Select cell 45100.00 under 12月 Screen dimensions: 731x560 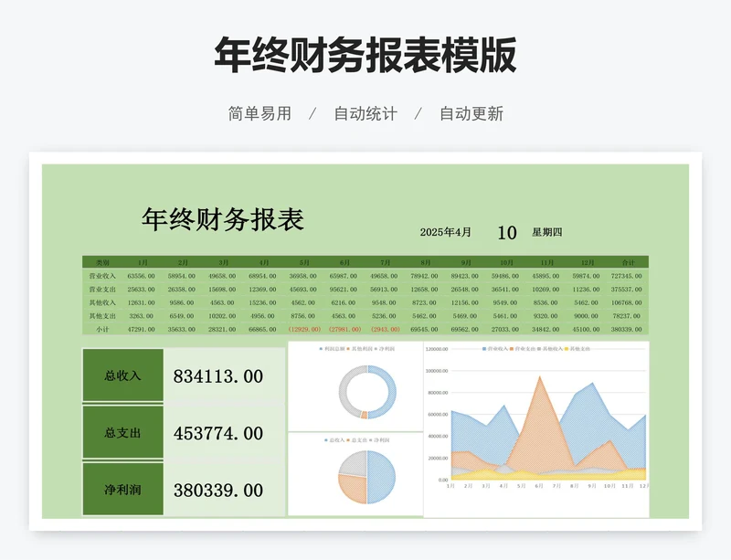[586, 329]
